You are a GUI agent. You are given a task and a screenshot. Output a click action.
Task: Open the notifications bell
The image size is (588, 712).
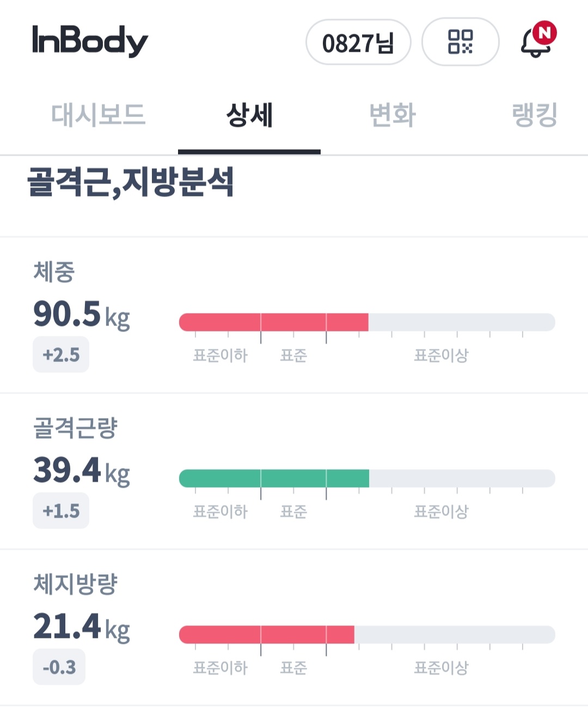pyautogui.click(x=535, y=44)
